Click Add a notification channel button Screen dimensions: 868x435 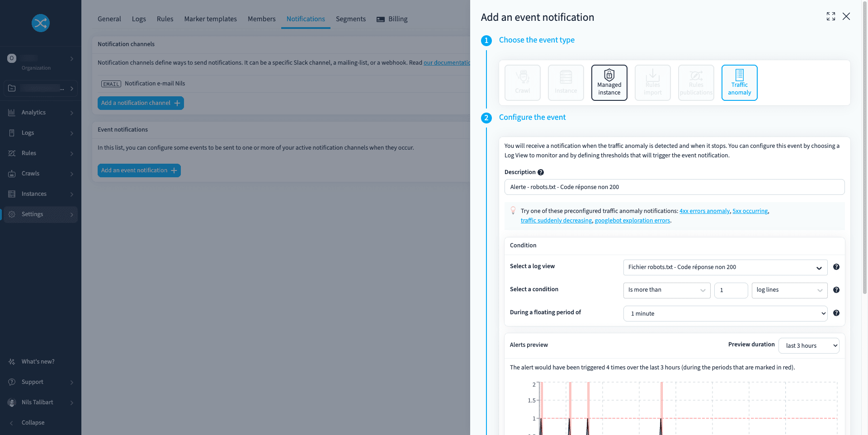click(141, 103)
